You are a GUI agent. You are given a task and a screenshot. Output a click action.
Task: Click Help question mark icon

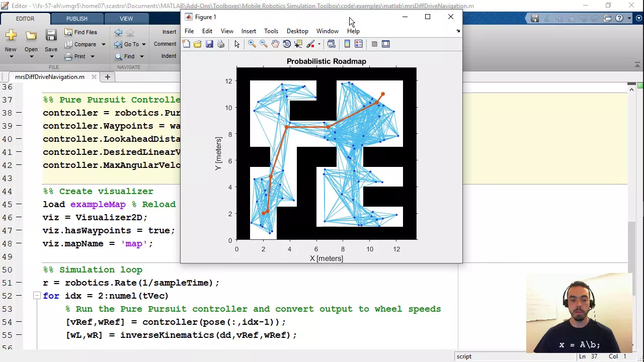(619, 19)
